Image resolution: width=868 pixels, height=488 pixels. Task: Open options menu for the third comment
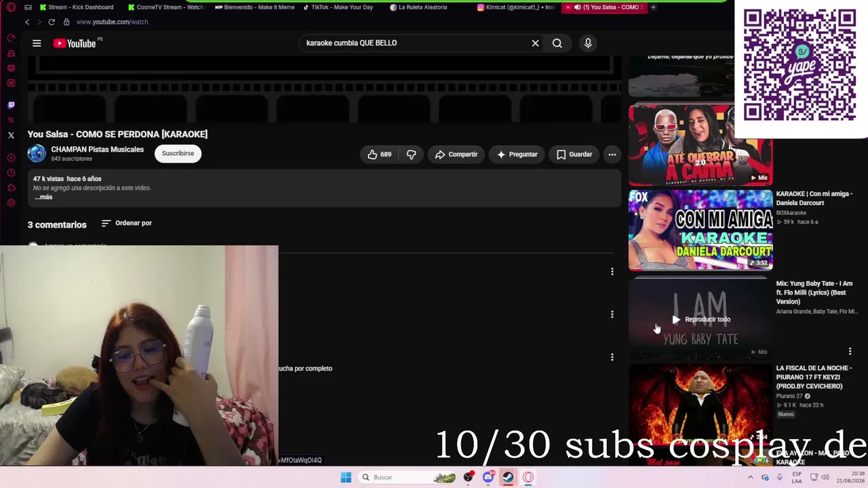612,357
